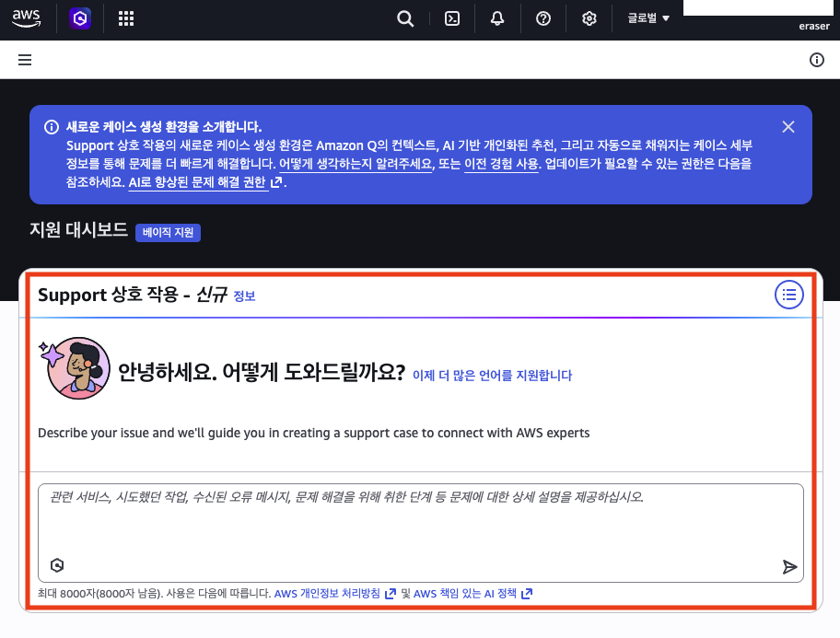The height and width of the screenshot is (638, 840).
Task: Click the info icon in blue banner
Action: [x=52, y=127]
